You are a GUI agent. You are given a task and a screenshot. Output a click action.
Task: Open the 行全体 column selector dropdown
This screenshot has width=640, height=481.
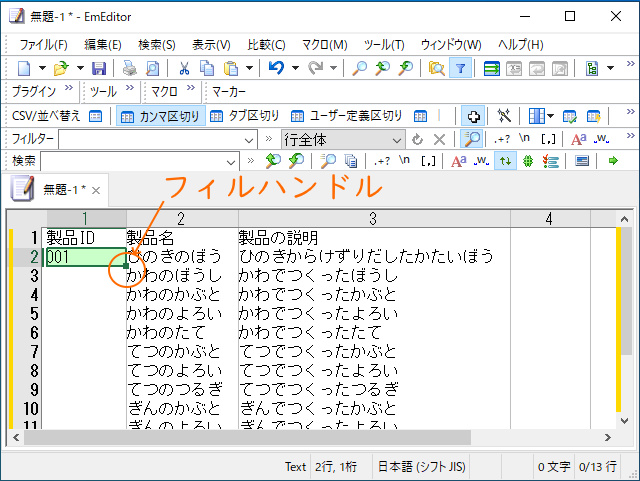click(x=396, y=140)
